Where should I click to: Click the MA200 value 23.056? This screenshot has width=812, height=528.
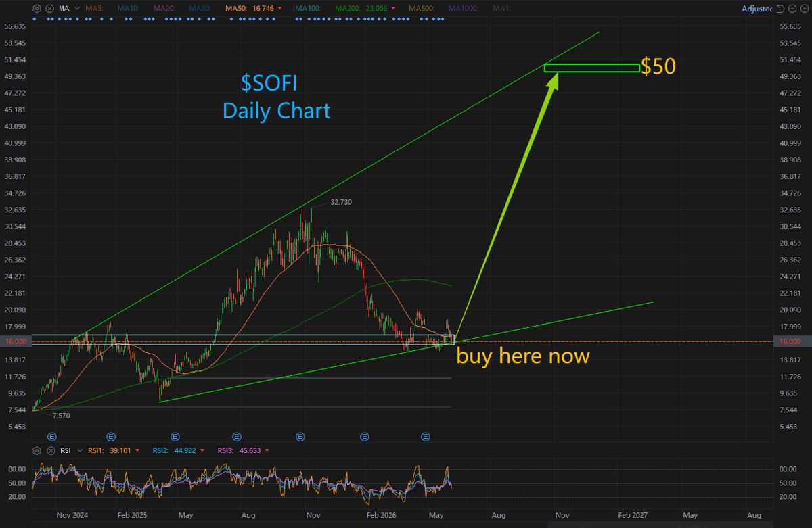point(377,9)
